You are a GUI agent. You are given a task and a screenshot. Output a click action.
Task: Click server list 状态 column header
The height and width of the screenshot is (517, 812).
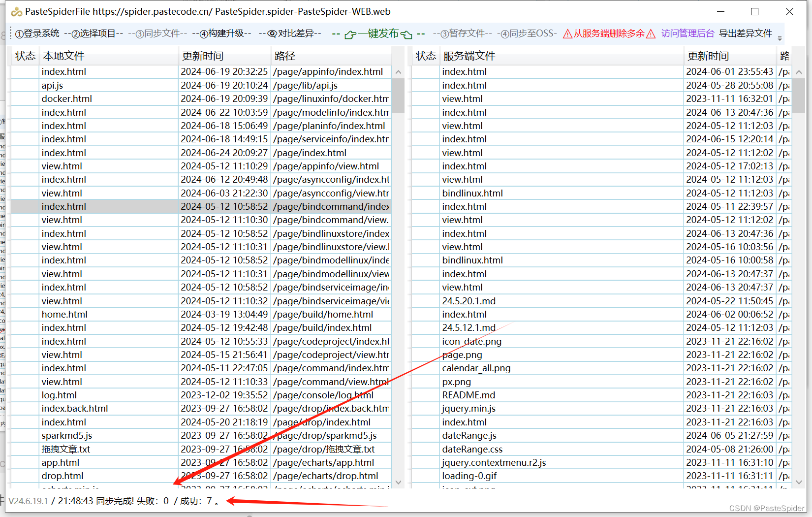click(x=426, y=56)
